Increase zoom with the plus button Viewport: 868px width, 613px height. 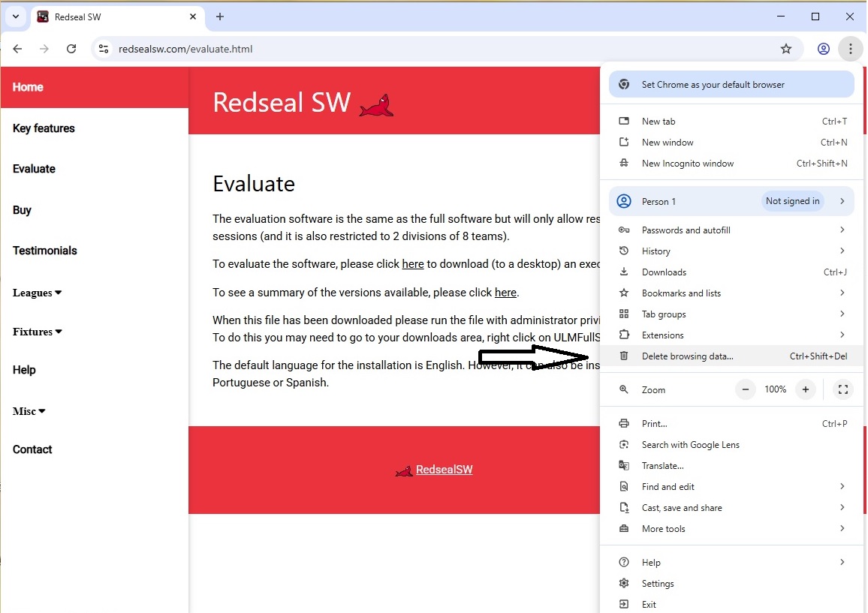[x=806, y=389]
